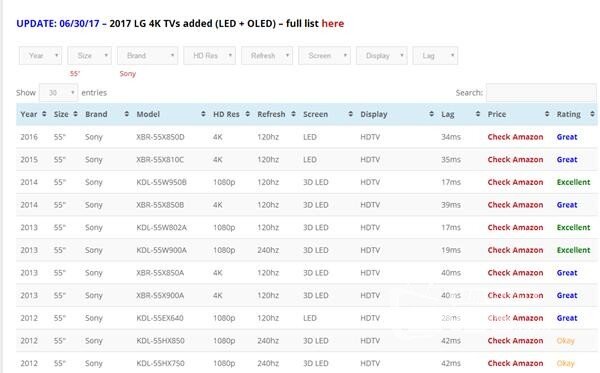Sort the table by Display column
Screen dimensions: 600x373
pyautogui.click(x=397, y=114)
